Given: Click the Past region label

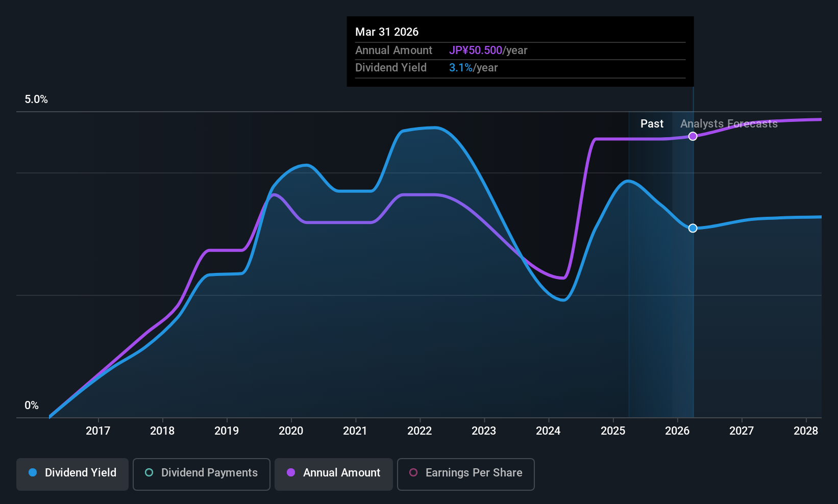Looking at the screenshot, I should pyautogui.click(x=652, y=124).
